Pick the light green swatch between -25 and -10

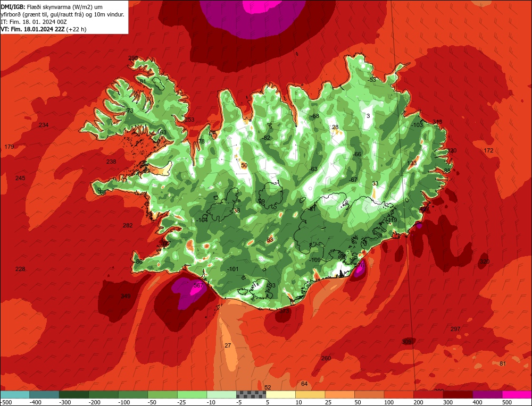click(x=192, y=394)
